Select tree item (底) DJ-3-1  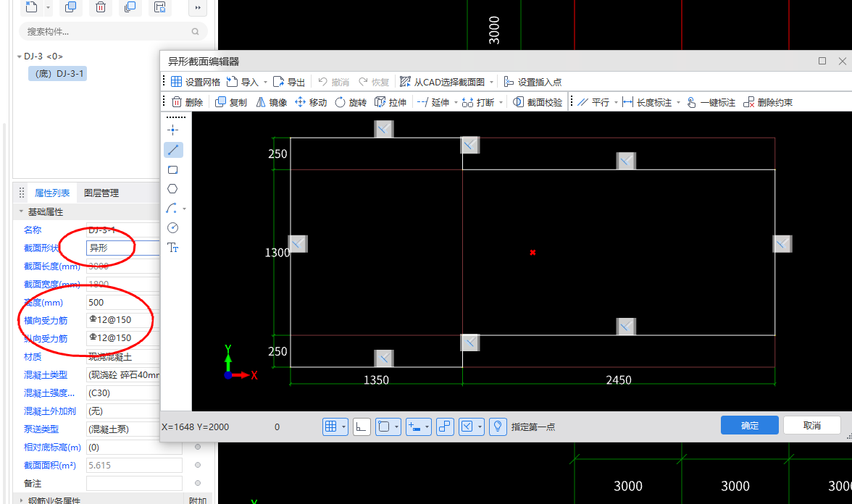pyautogui.click(x=58, y=73)
